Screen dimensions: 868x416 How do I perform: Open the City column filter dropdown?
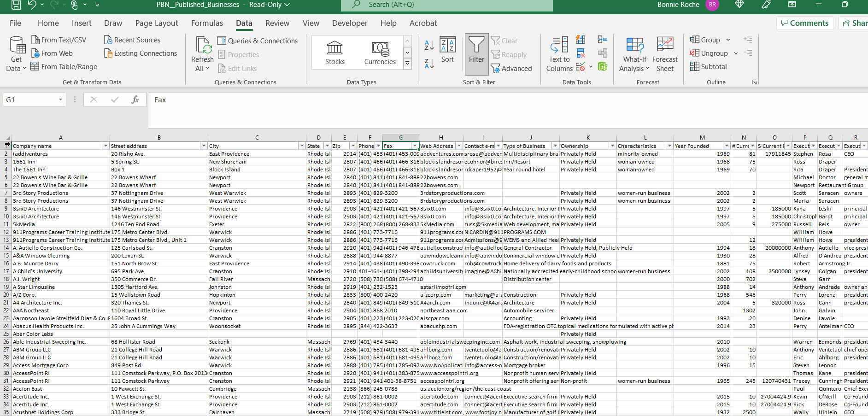tap(302, 146)
